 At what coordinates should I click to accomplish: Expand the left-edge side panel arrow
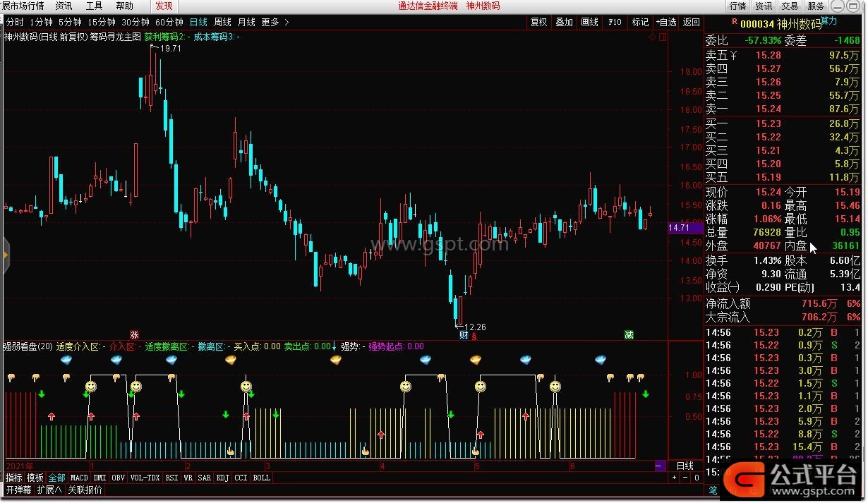5,254
